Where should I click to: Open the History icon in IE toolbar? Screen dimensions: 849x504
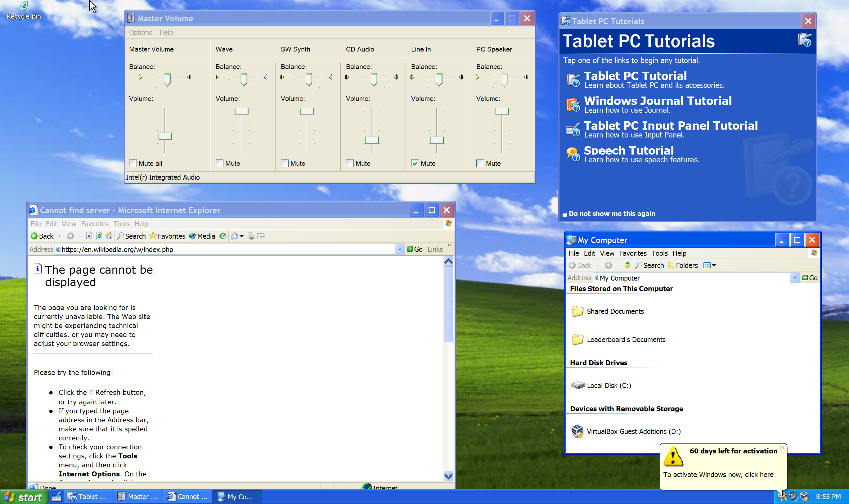coord(223,236)
